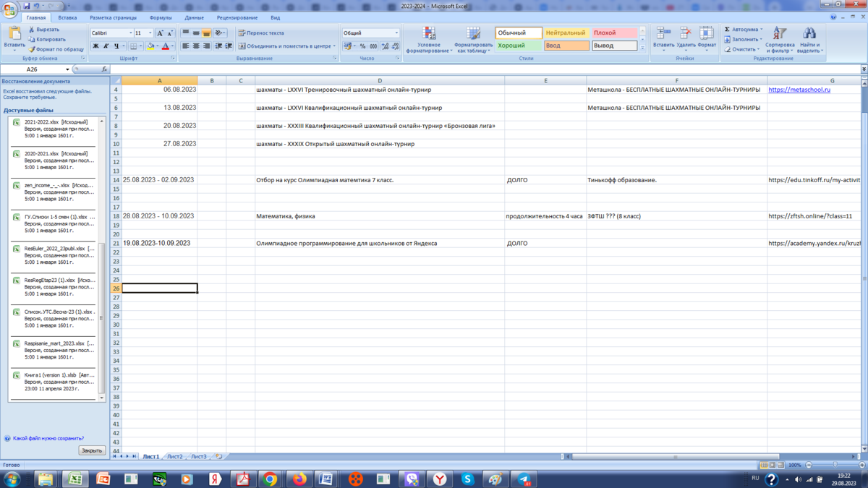
Task: Click the Paste (Вставить) clipboard icon
Action: pos(14,34)
